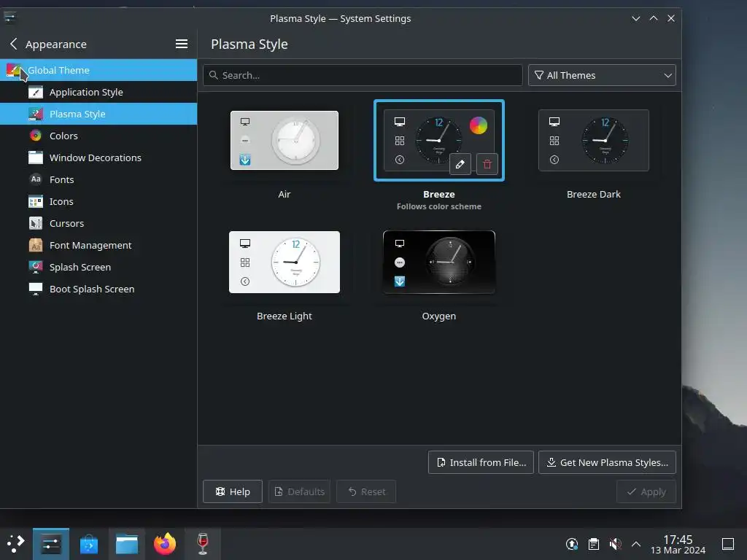Delete the Breeze theme with trash button
Screen dimensions: 747x560
(x=487, y=164)
